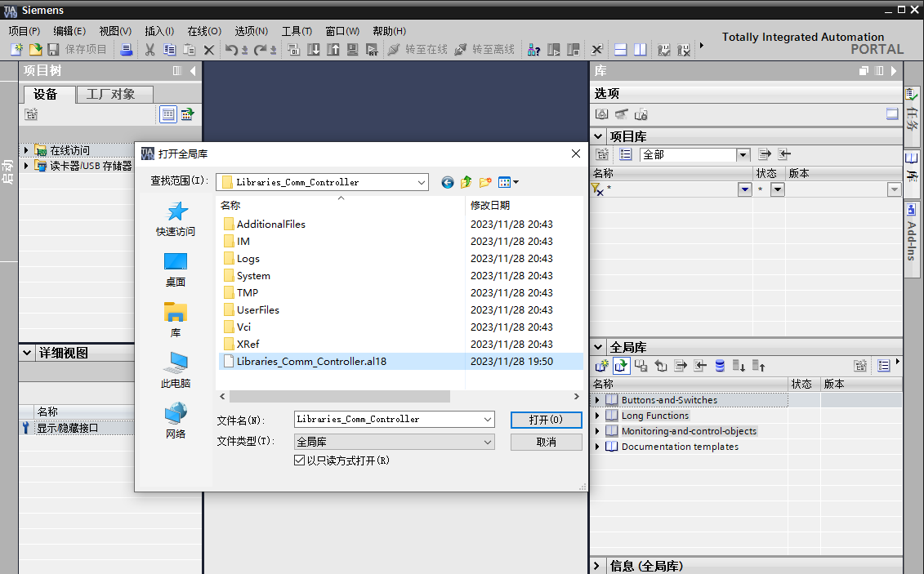Click the Undo icon in toolbar
Viewport: 924px width, 574px height.
click(232, 49)
